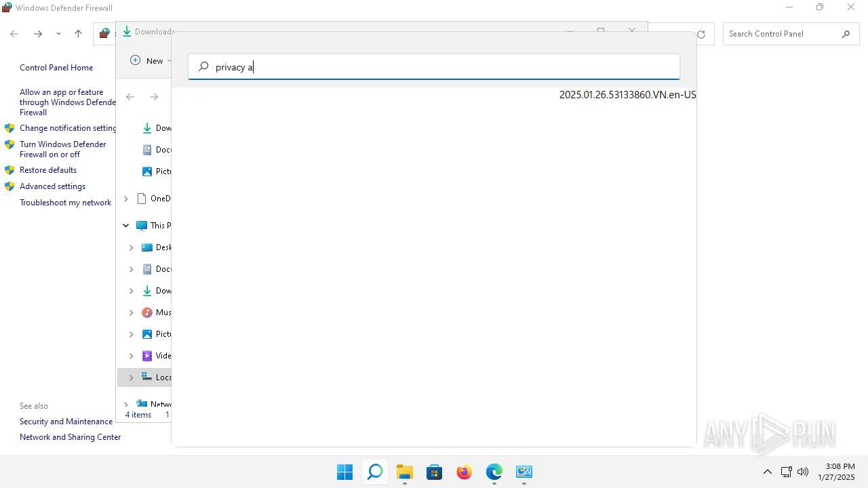
Task: Expand Downloads node under This PC
Action: click(132, 291)
